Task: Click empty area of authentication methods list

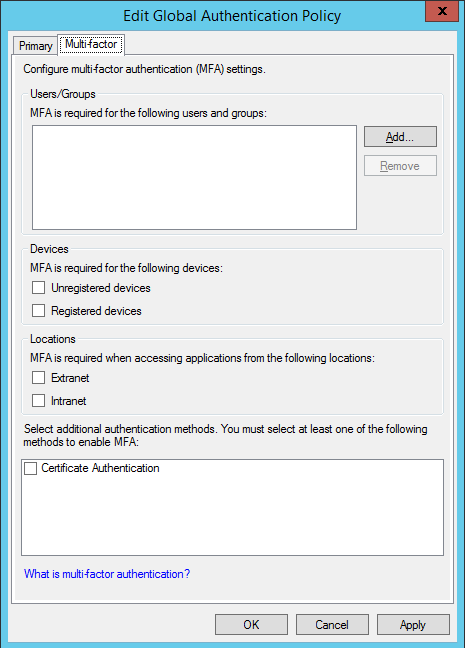Action: click(232, 517)
